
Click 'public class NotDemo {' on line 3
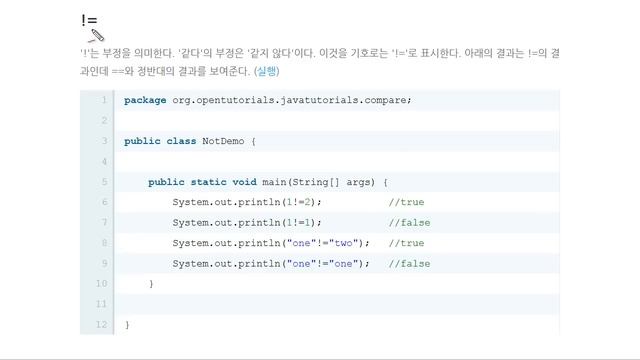190,141
